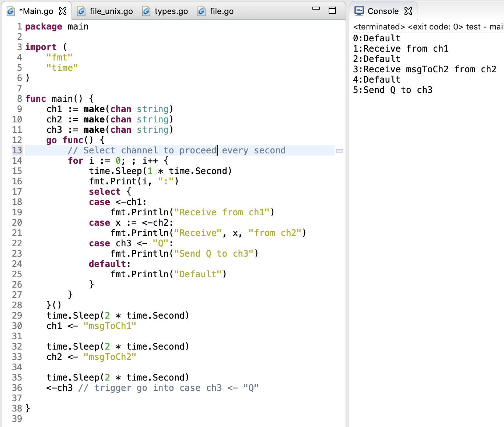Screen dimensions: 504x427
Task: Open the types.go editor tab
Action: 171,11
